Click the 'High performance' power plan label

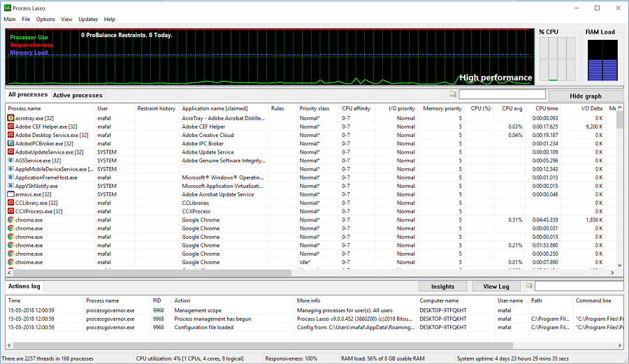click(496, 78)
